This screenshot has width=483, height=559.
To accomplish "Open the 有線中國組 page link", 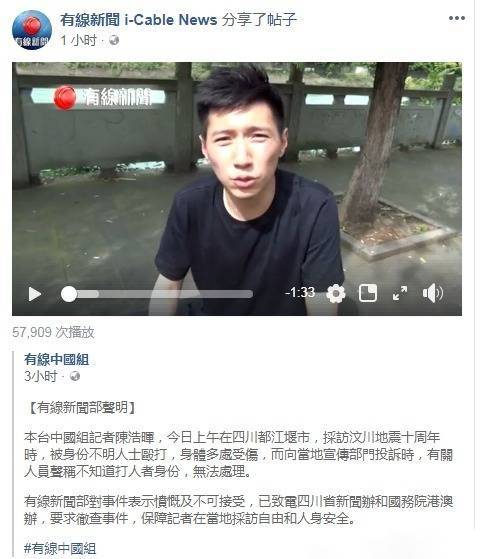I will click(x=57, y=359).
